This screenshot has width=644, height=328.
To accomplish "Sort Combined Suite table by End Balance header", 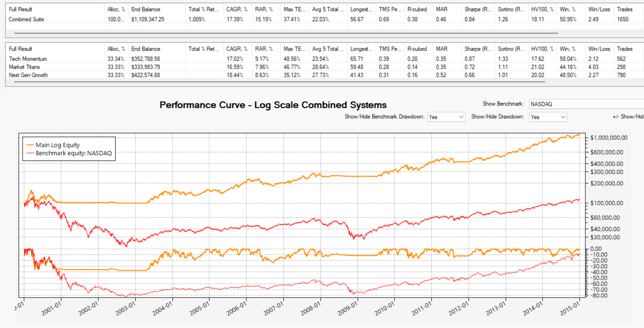I will [146, 10].
